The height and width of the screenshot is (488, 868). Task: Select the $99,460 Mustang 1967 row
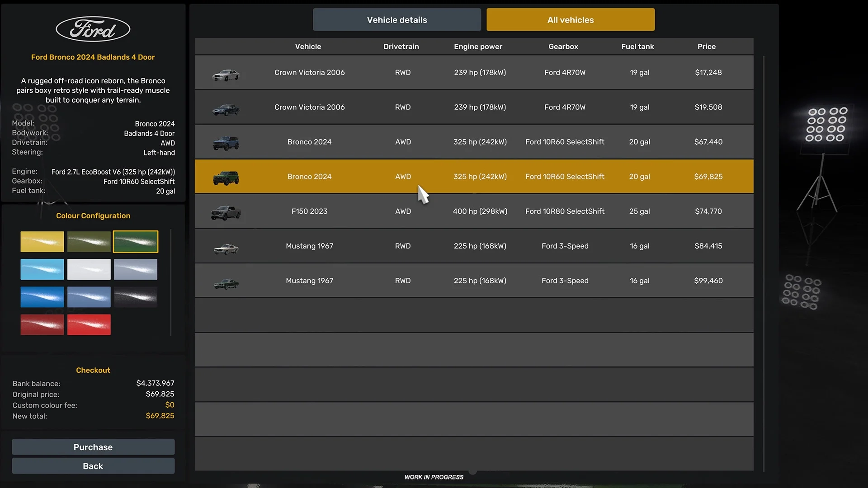[474, 281]
